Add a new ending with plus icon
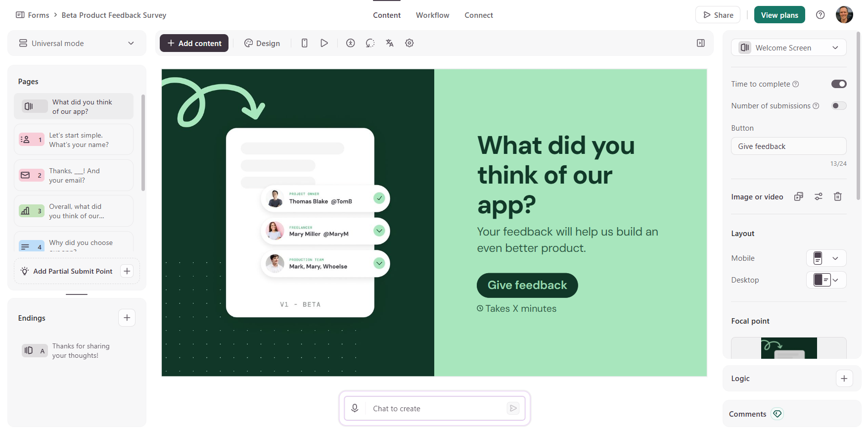Image resolution: width=868 pixels, height=434 pixels. (x=127, y=318)
